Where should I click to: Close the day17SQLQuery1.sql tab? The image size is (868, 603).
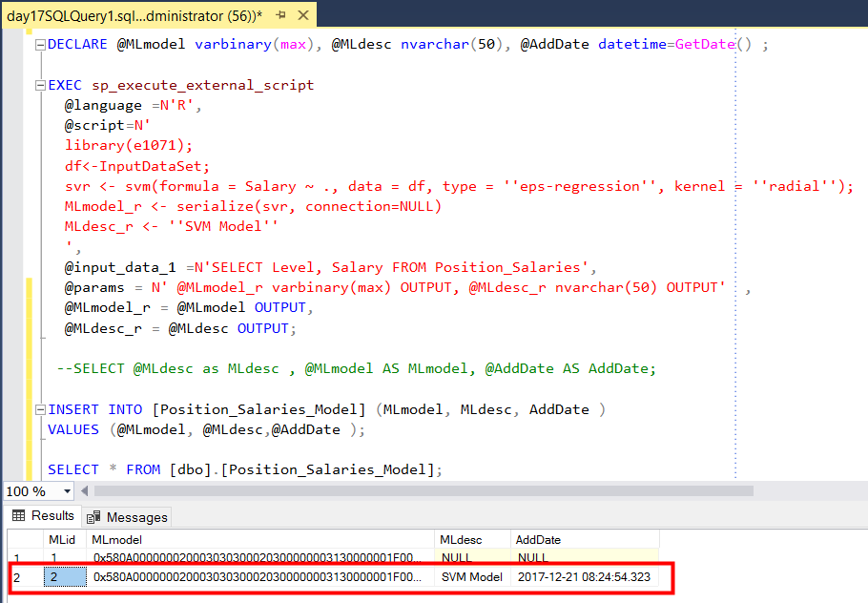(x=303, y=15)
